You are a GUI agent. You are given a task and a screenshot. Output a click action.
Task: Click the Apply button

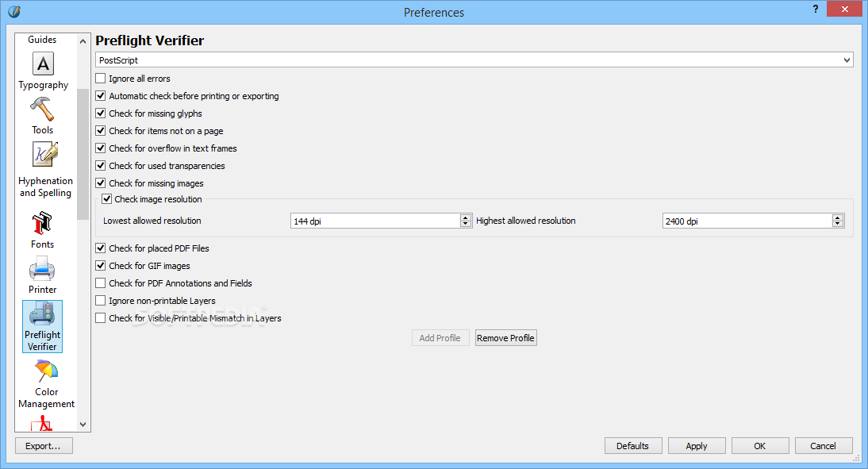pyautogui.click(x=697, y=446)
